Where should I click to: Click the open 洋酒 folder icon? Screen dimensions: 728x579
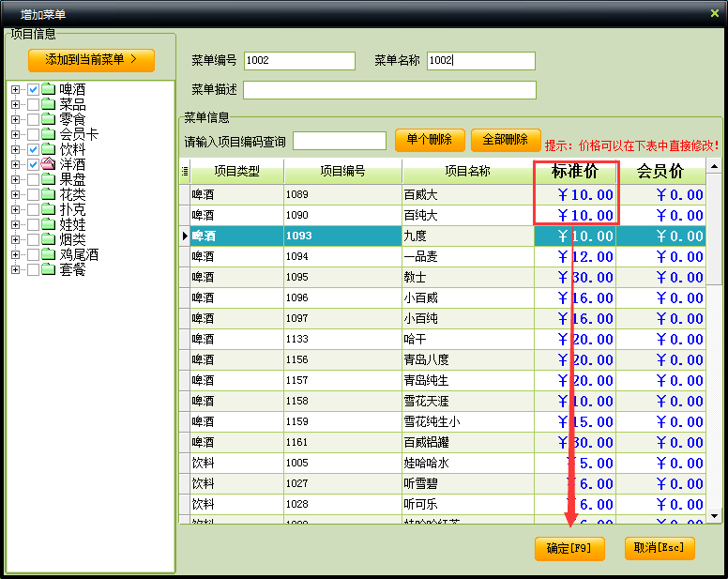pos(48,164)
